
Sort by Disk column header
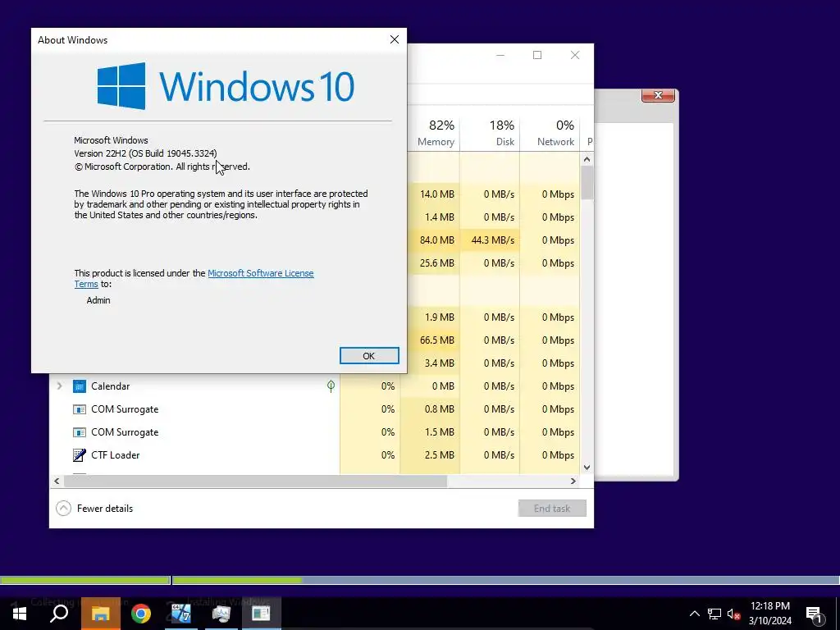click(x=491, y=133)
